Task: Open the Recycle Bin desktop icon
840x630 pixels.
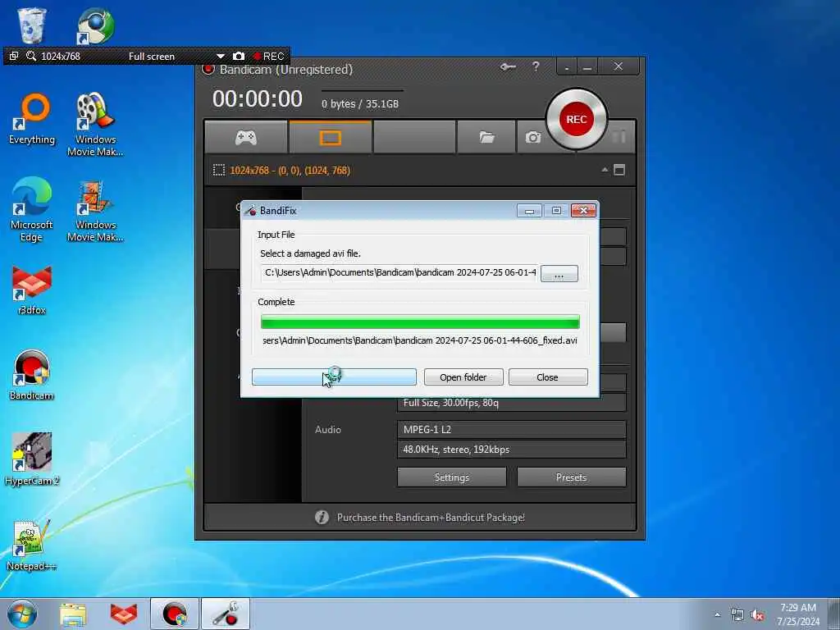Action: (32, 25)
